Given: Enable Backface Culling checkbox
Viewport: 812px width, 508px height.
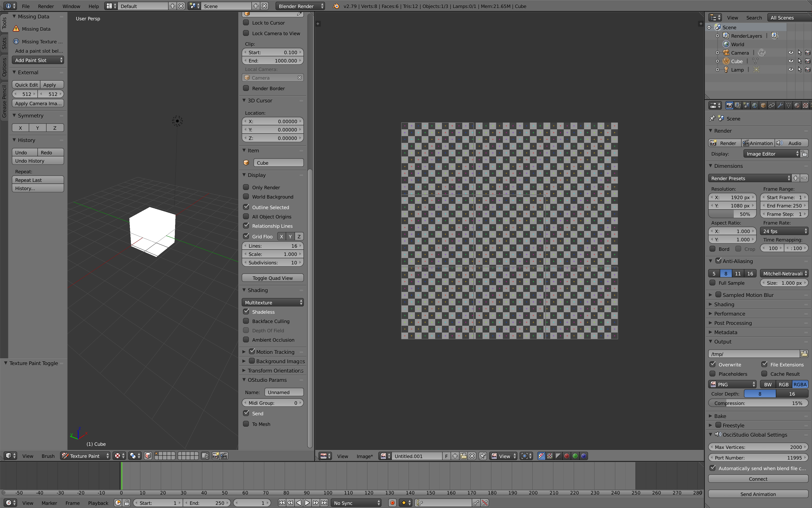Looking at the screenshot, I should click(x=246, y=321).
